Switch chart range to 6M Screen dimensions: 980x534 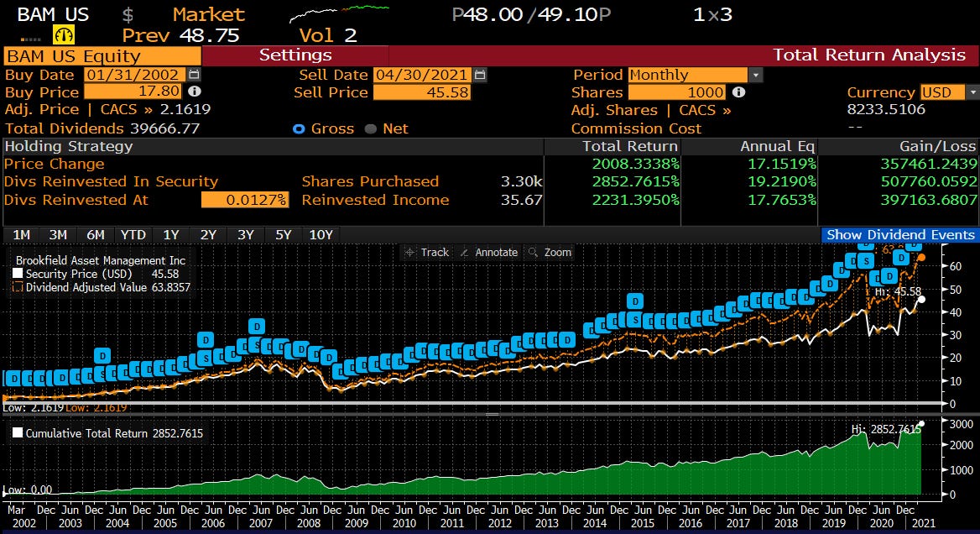pyautogui.click(x=96, y=234)
